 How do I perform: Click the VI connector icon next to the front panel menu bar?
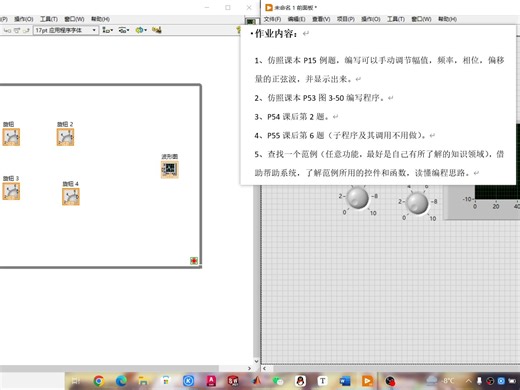tap(251, 21)
